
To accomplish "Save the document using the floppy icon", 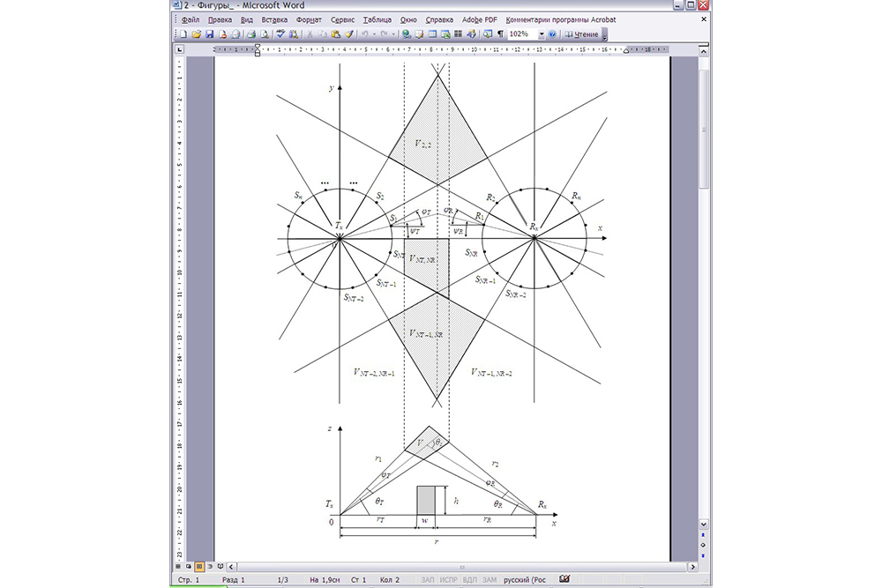I will tap(209, 34).
